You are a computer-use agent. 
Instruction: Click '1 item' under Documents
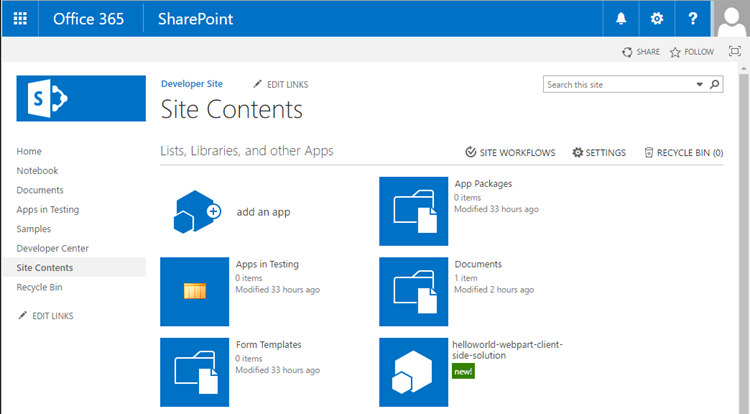coord(465,278)
